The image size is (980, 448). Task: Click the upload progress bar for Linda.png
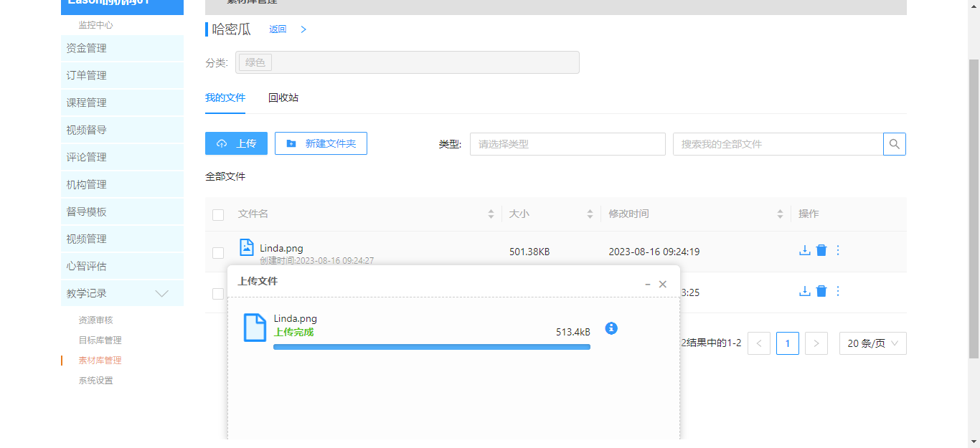[431, 347]
